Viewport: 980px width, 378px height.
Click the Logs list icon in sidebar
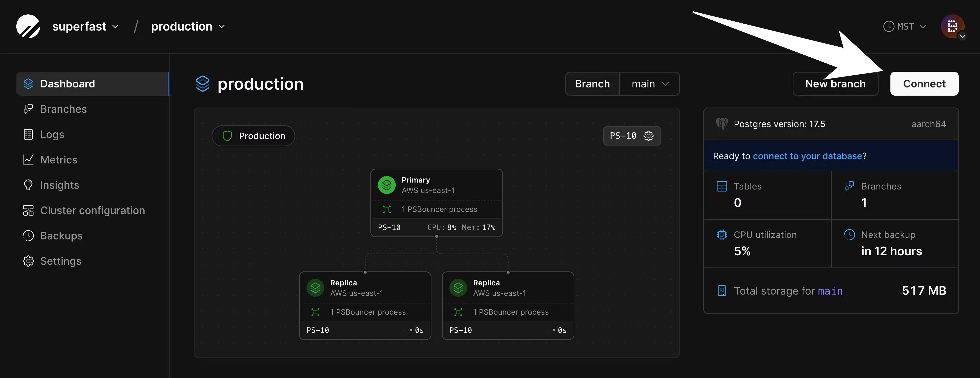28,134
